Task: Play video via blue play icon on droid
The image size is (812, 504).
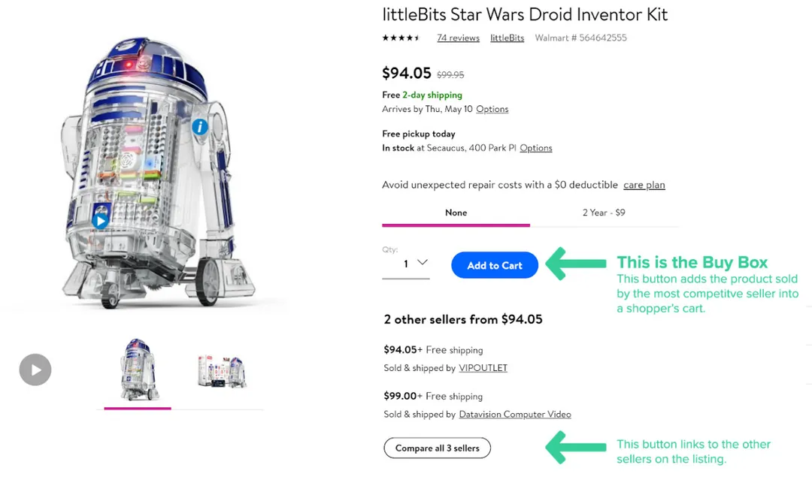Action: (101, 221)
